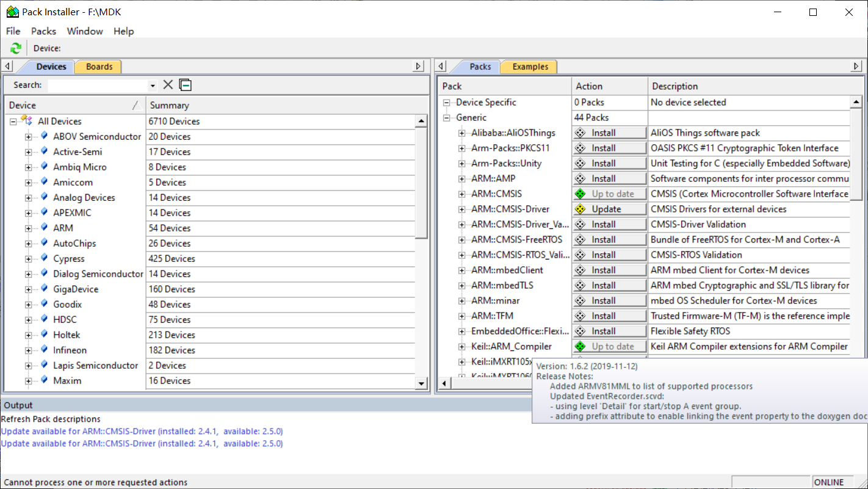868x489 pixels.
Task: Click green diamond icon for Keil::ARM_Compiler
Action: [x=580, y=346]
